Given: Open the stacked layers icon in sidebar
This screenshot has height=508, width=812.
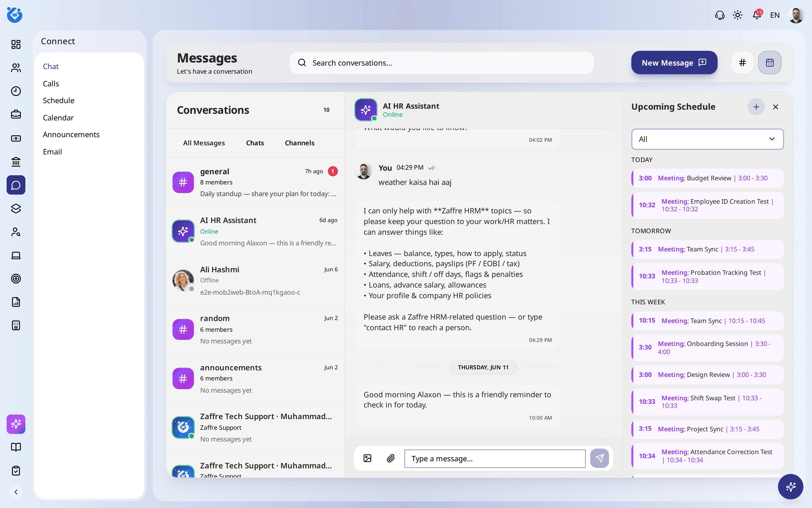Looking at the screenshot, I should pyautogui.click(x=16, y=208).
